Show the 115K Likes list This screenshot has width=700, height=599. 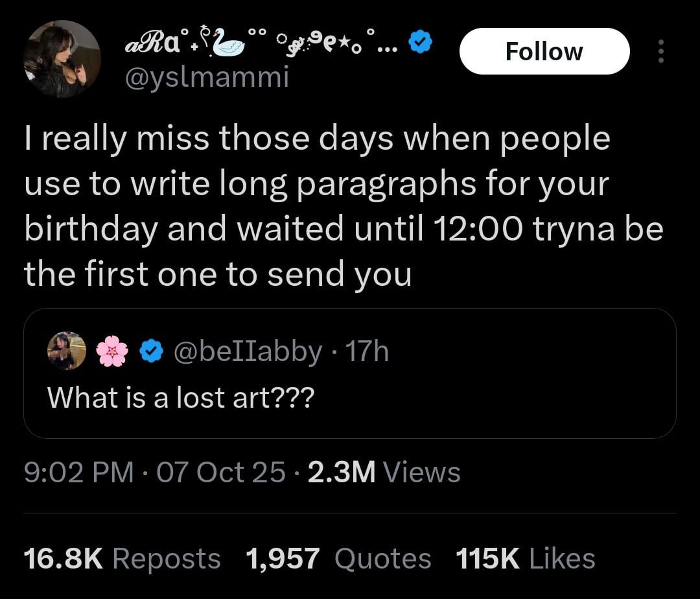pyautogui.click(x=525, y=559)
